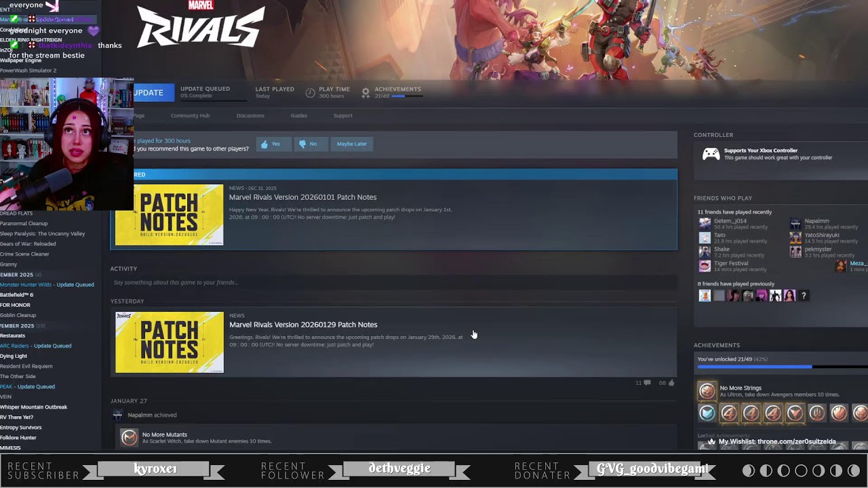The width and height of the screenshot is (868, 488).
Task: Click the Maybe Later button
Action: coord(351,144)
